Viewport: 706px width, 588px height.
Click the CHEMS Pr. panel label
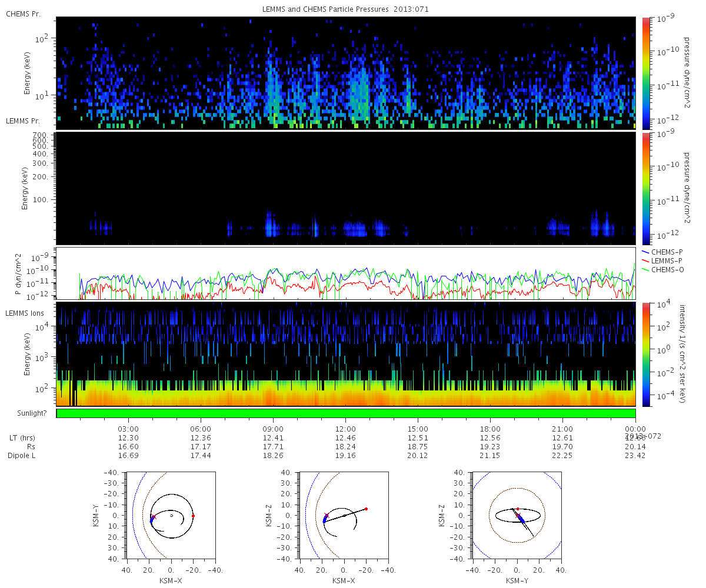coord(23,14)
